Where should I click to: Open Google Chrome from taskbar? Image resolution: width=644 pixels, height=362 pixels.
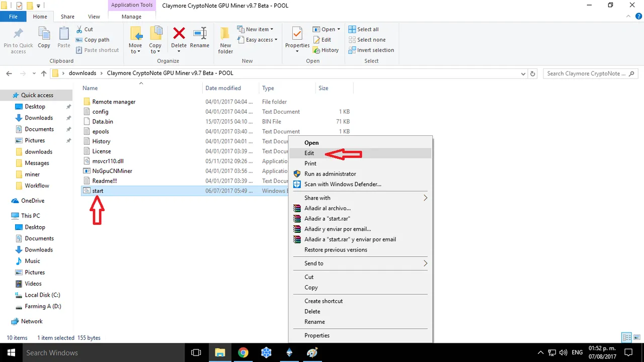[243, 352]
